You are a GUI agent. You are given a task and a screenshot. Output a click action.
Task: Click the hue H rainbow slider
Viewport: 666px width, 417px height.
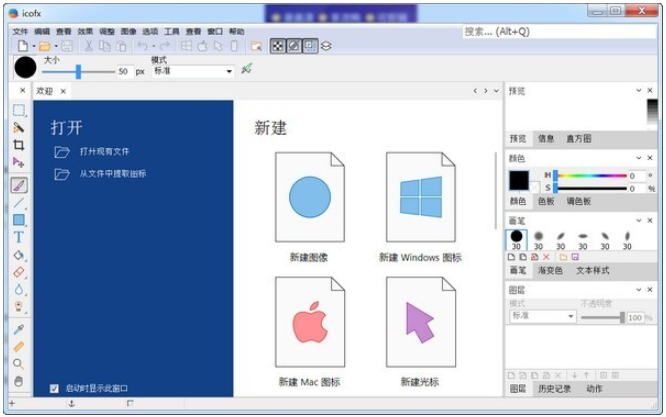click(x=591, y=175)
